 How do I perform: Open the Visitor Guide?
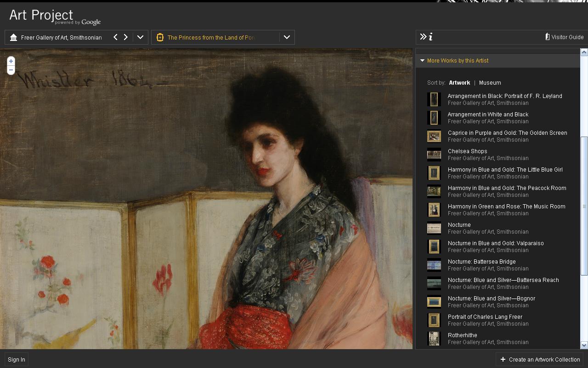click(x=564, y=37)
